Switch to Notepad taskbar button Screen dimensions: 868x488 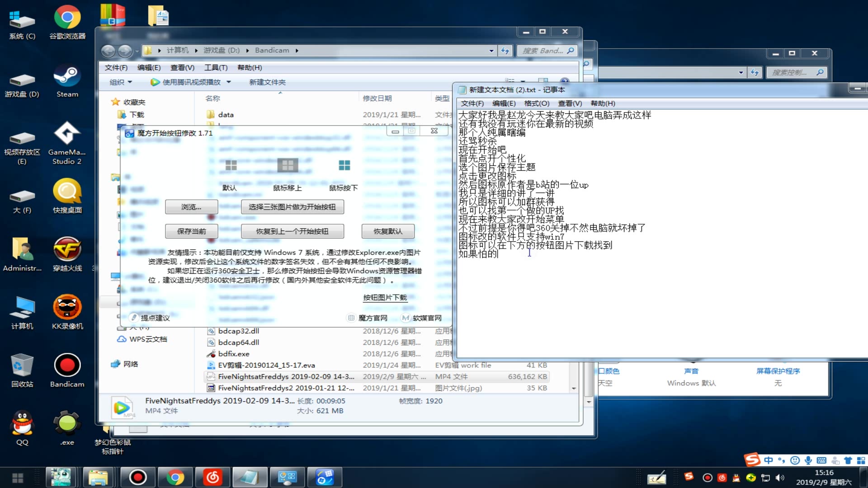point(250,477)
